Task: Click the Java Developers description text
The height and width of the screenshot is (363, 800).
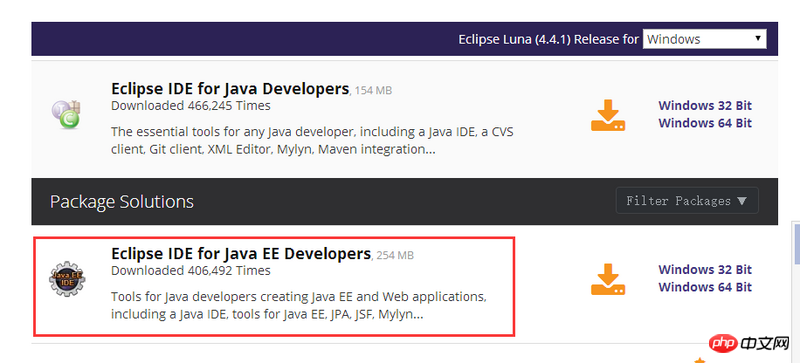Action: [x=312, y=141]
